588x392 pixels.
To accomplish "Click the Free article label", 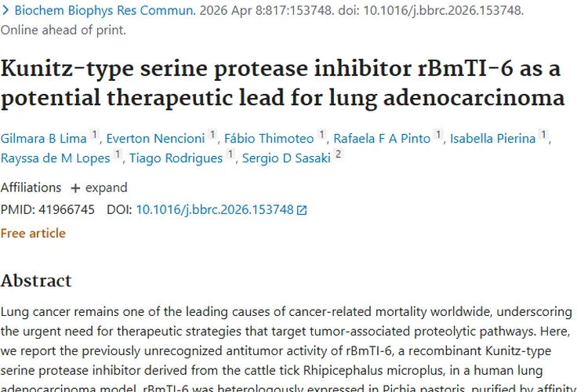I will tap(33, 234).
